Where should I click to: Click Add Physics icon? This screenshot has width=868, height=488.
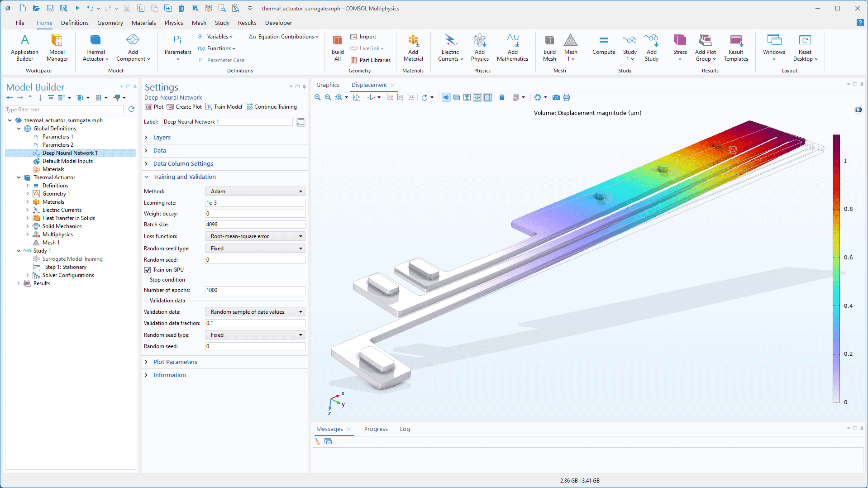pos(480,48)
